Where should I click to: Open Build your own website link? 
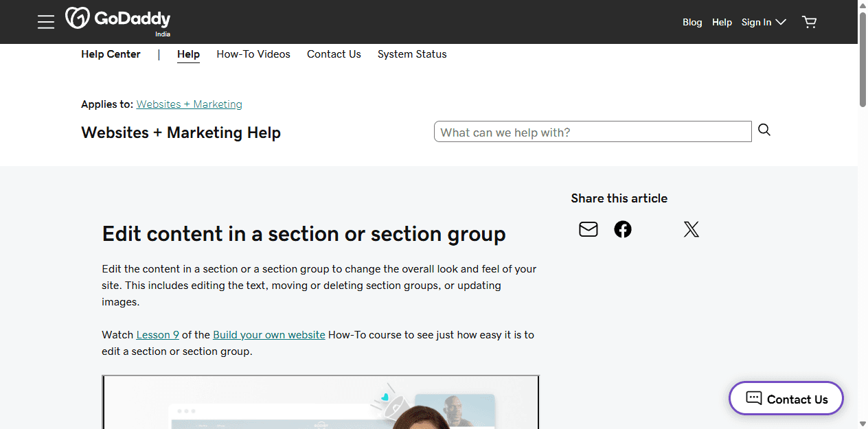(x=269, y=335)
